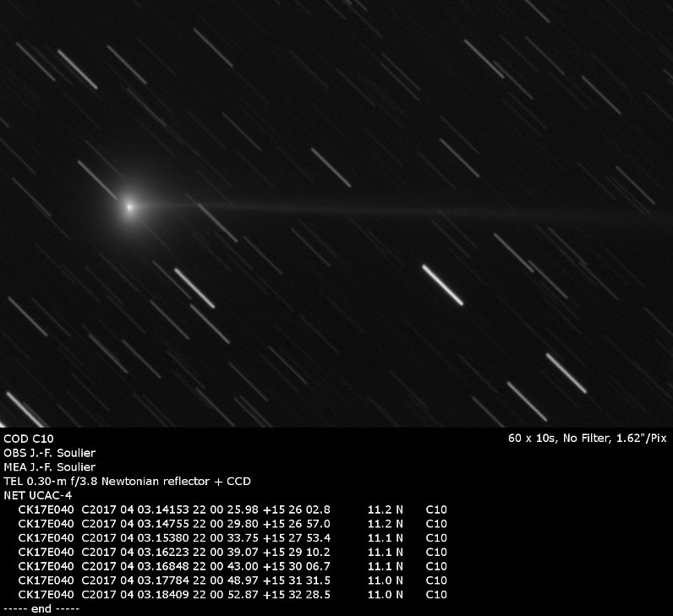Click the declination value +15 26 02.8
The image size is (673, 616).
pyautogui.click(x=297, y=510)
